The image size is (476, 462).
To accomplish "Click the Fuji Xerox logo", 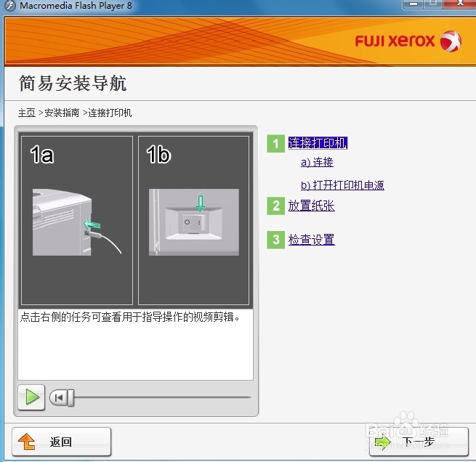I will (408, 41).
